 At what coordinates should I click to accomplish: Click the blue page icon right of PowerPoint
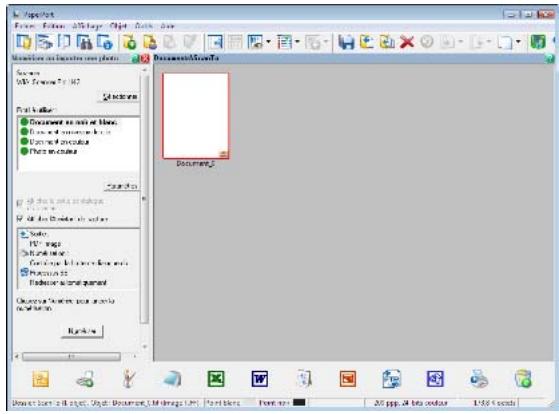[391, 379]
